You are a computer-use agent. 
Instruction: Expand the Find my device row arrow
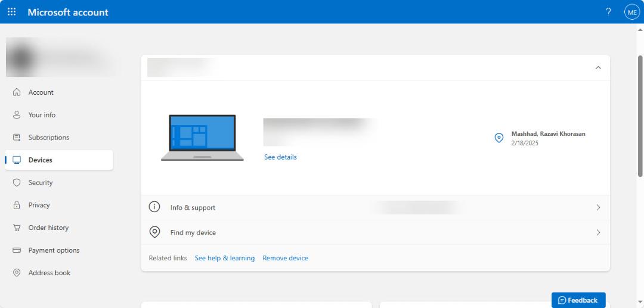(598, 232)
